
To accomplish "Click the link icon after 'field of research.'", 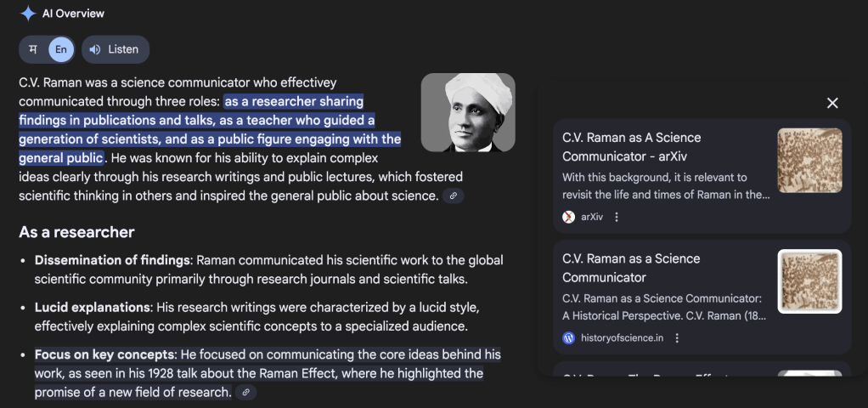I will 245,393.
